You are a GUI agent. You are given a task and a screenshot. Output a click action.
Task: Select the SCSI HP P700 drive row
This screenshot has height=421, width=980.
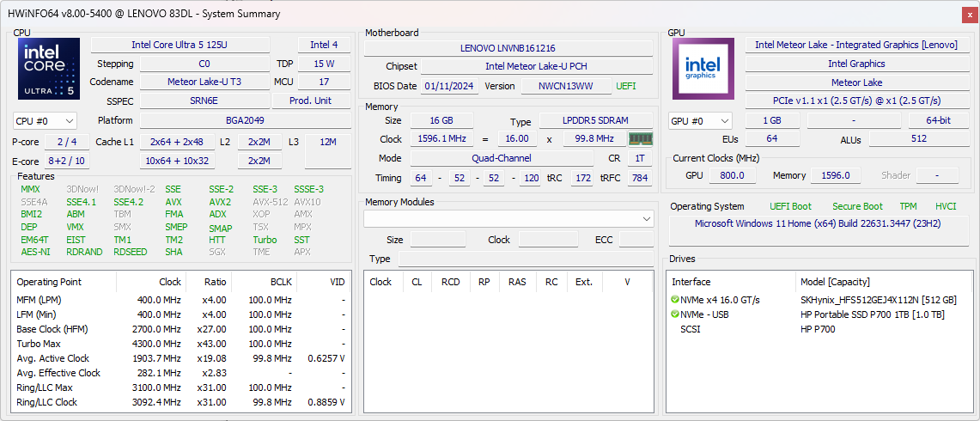(x=819, y=329)
